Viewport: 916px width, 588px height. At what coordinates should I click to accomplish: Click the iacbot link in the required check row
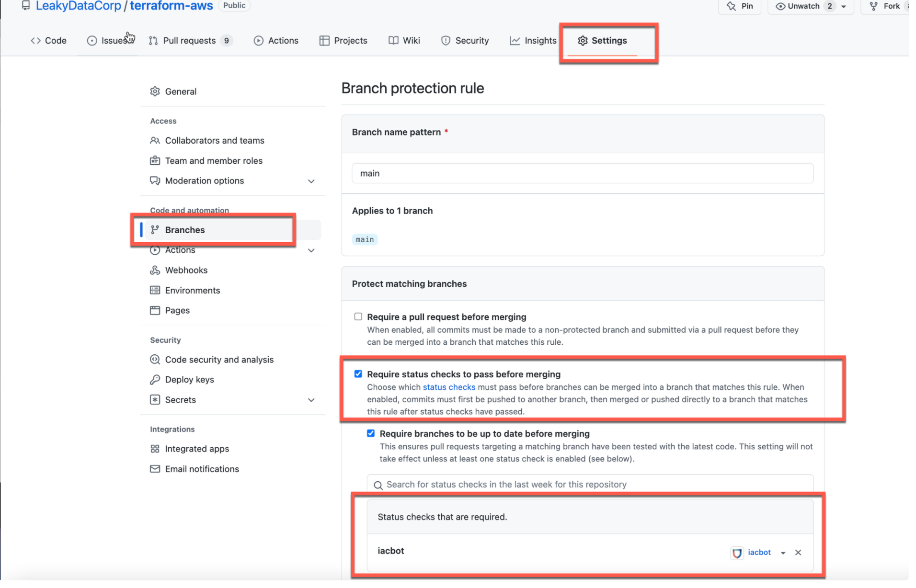pyautogui.click(x=759, y=552)
